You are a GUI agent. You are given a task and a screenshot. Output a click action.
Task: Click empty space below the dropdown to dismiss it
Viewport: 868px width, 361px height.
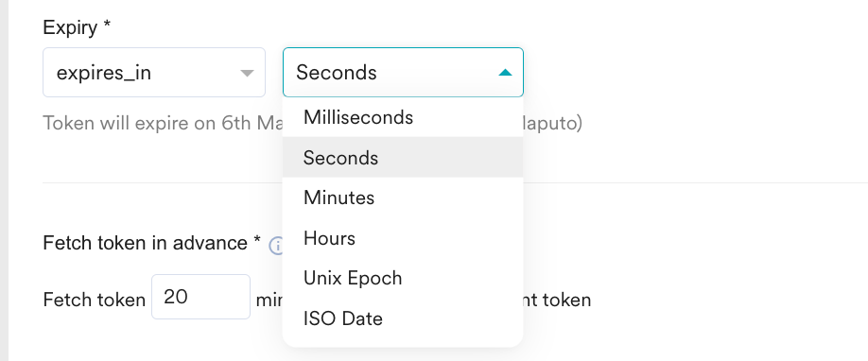click(692, 343)
